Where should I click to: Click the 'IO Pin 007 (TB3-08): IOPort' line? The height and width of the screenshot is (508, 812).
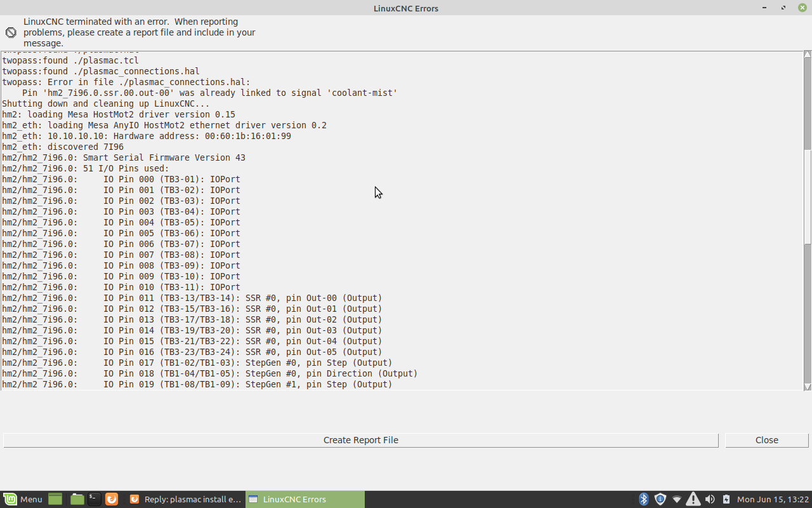click(x=121, y=255)
